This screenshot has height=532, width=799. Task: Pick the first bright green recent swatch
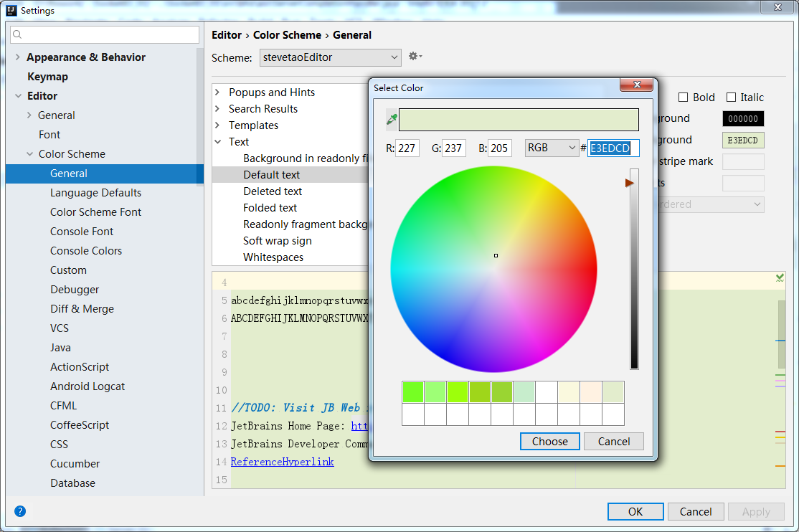point(412,392)
